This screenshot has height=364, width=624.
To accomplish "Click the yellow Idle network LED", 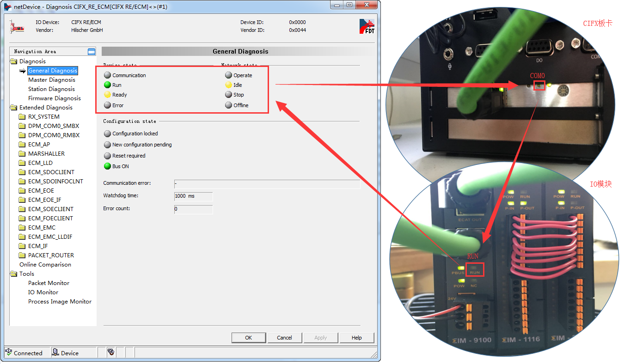I will (228, 85).
